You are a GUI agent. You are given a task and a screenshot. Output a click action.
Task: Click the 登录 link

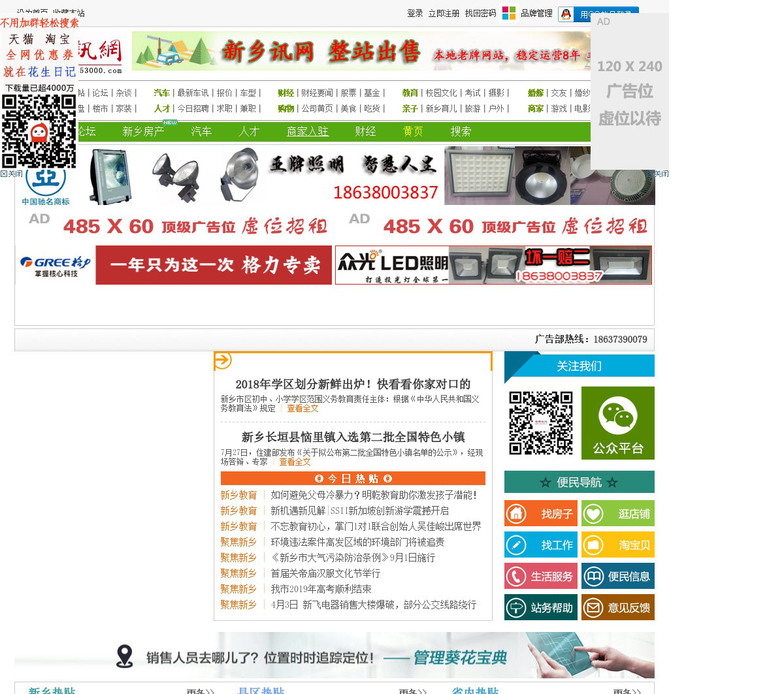[x=415, y=13]
